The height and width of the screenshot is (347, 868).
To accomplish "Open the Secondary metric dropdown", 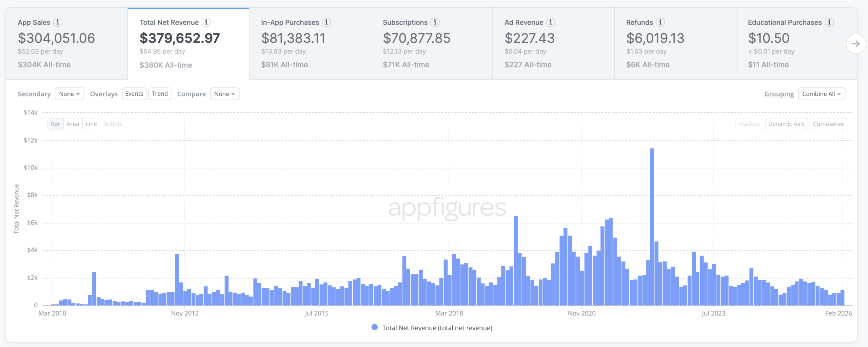I will pos(69,94).
